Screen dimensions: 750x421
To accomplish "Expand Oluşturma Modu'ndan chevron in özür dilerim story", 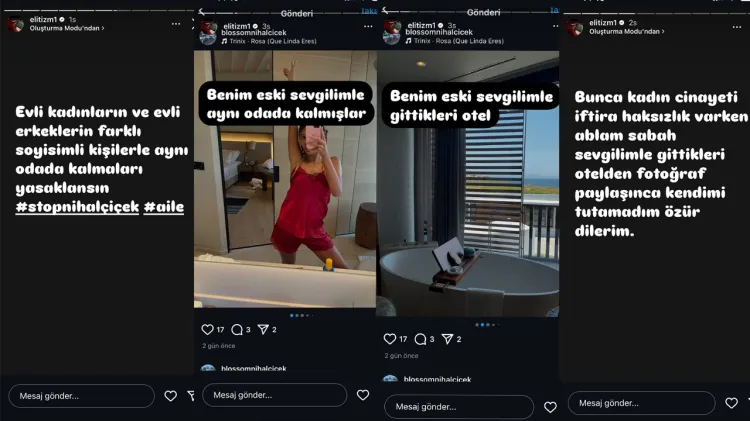I will click(x=662, y=32).
